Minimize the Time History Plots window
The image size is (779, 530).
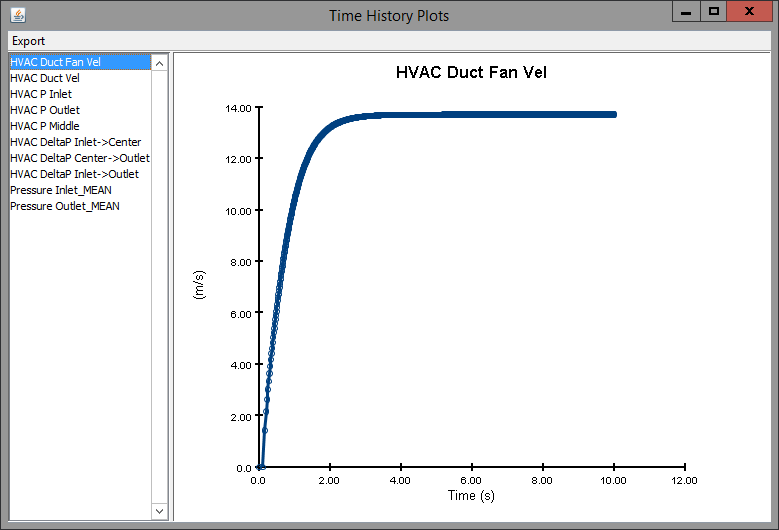685,12
